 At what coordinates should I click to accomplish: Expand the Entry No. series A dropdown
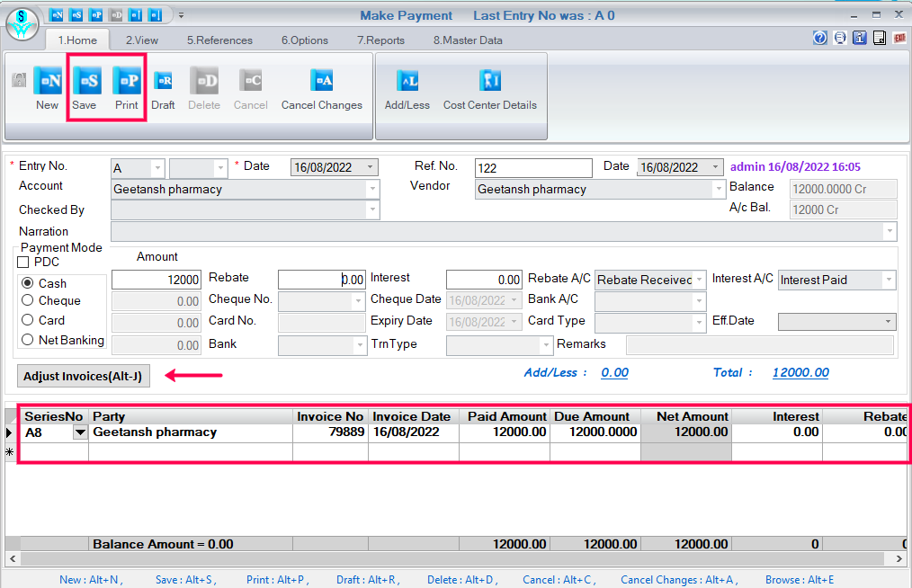pos(157,168)
